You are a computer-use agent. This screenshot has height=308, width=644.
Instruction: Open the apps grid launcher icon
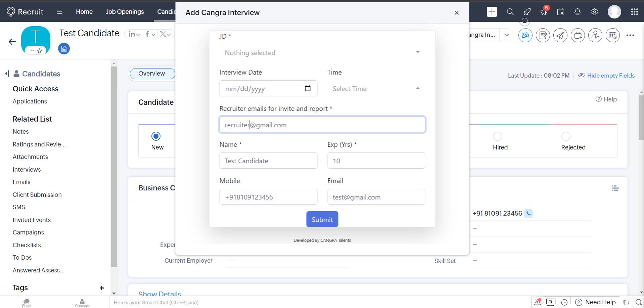click(x=634, y=12)
